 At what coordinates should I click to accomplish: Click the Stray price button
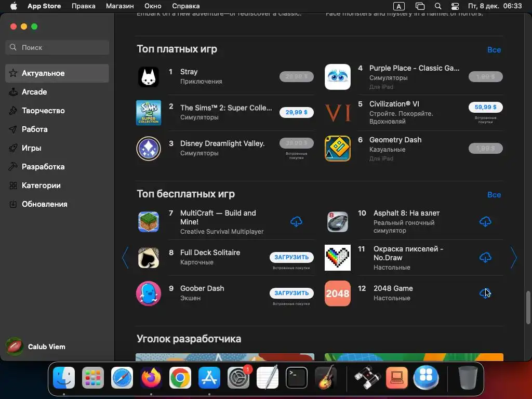coord(296,77)
